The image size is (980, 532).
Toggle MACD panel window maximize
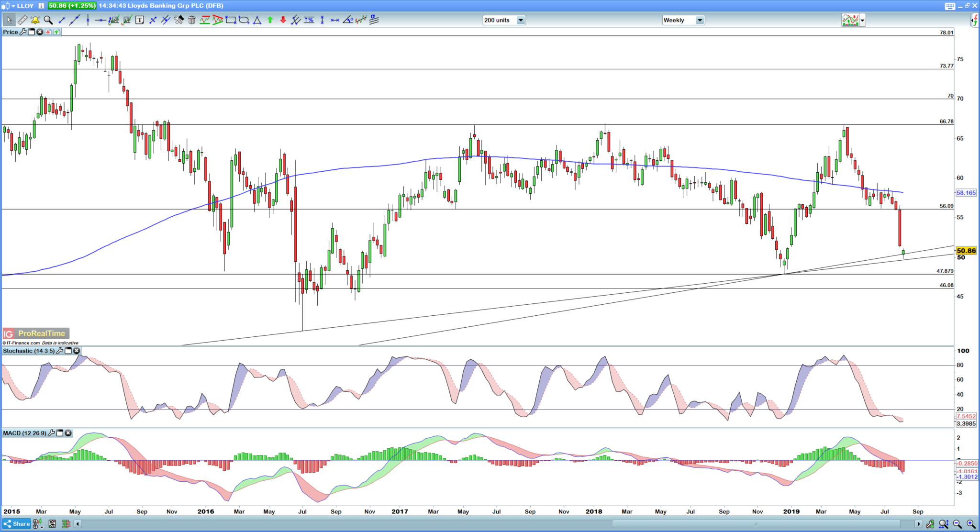[x=60, y=433]
